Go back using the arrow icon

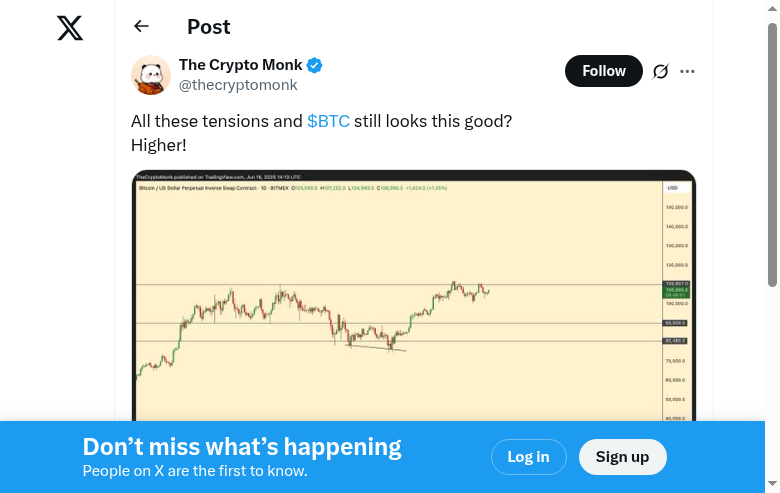(141, 27)
